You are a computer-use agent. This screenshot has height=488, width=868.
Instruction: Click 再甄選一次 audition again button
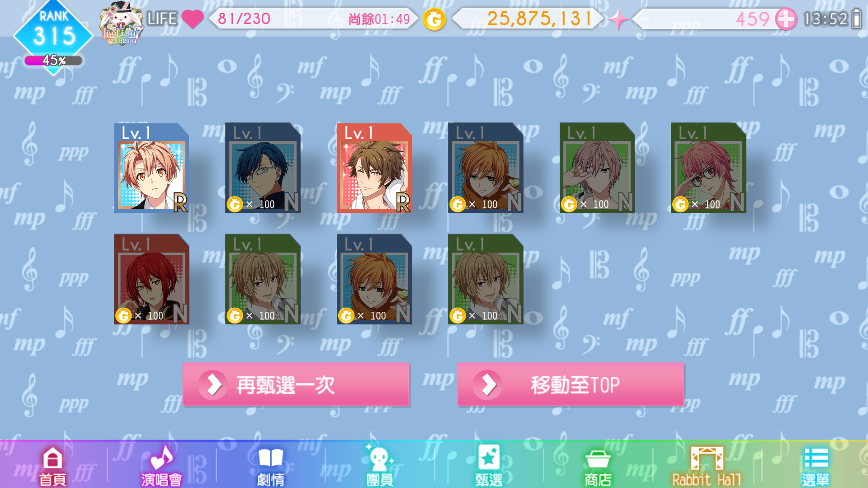(296, 385)
